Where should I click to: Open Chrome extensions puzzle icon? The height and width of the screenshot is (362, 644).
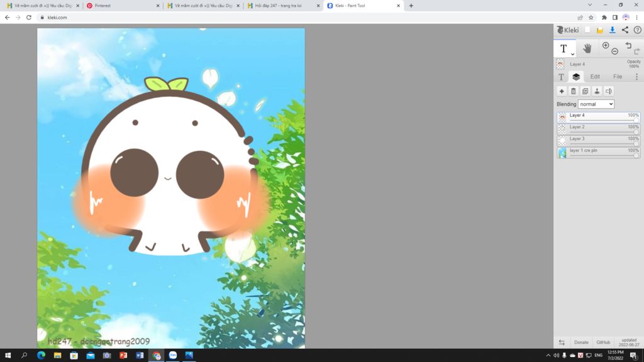(x=604, y=17)
